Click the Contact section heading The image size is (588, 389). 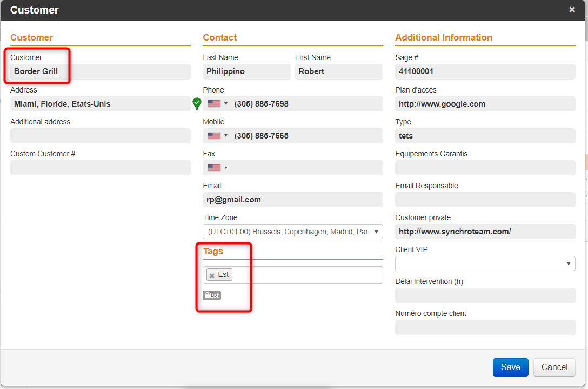point(220,37)
